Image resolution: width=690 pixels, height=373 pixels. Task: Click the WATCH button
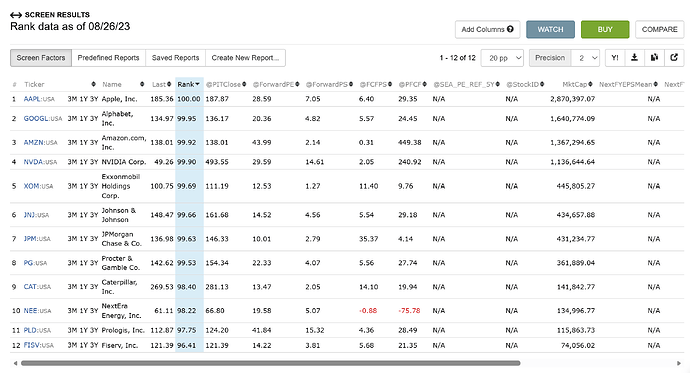[x=550, y=29]
